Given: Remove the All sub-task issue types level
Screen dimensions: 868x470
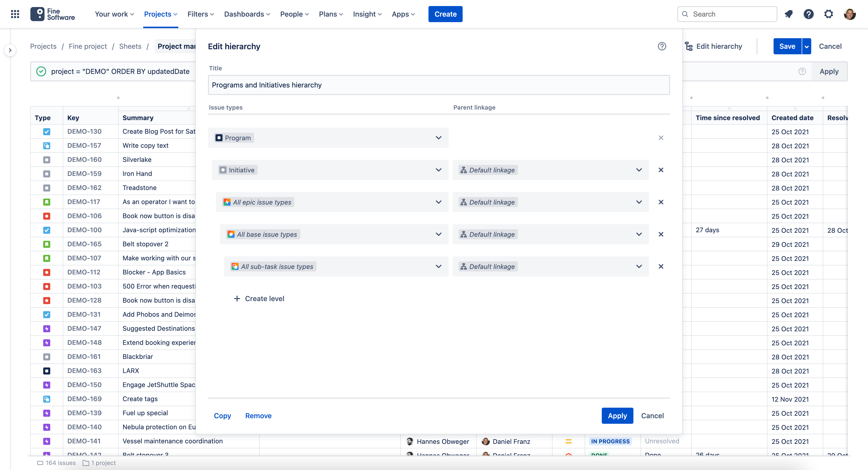Looking at the screenshot, I should point(661,266).
